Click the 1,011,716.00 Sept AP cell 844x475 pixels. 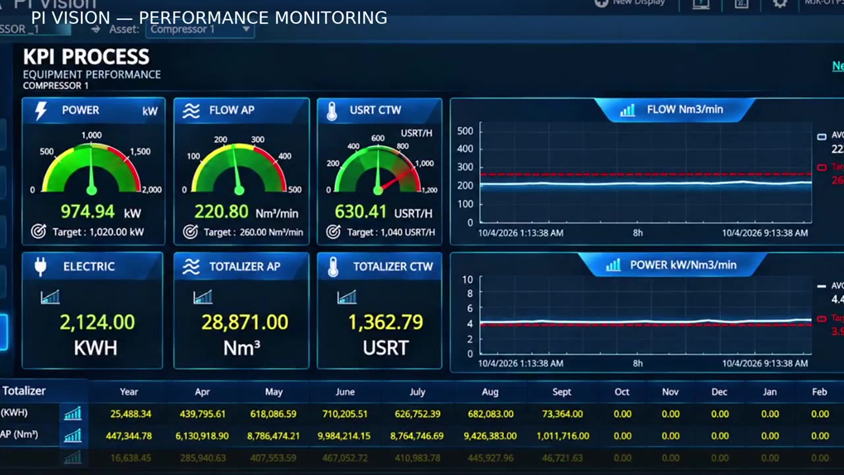pos(562,436)
